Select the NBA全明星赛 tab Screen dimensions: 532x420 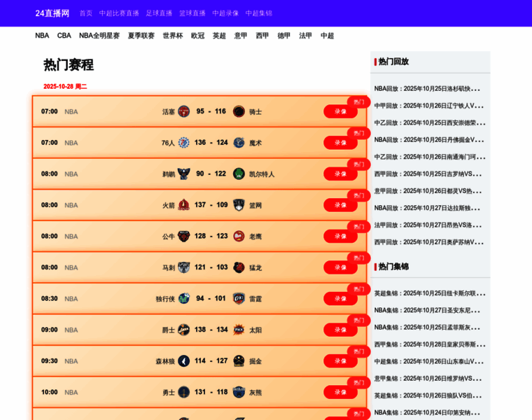pos(99,36)
